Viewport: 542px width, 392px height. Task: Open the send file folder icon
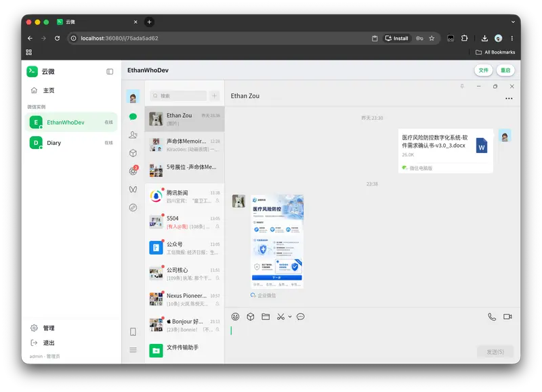coord(266,317)
